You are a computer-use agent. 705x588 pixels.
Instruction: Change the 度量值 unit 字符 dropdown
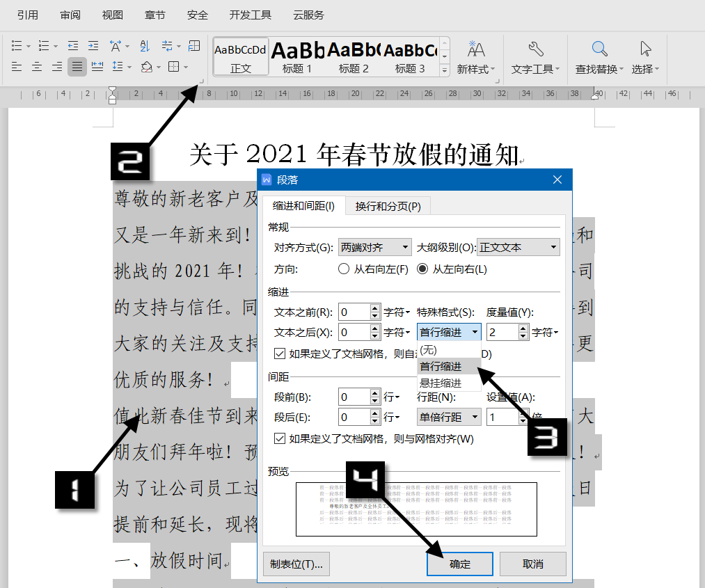[544, 332]
